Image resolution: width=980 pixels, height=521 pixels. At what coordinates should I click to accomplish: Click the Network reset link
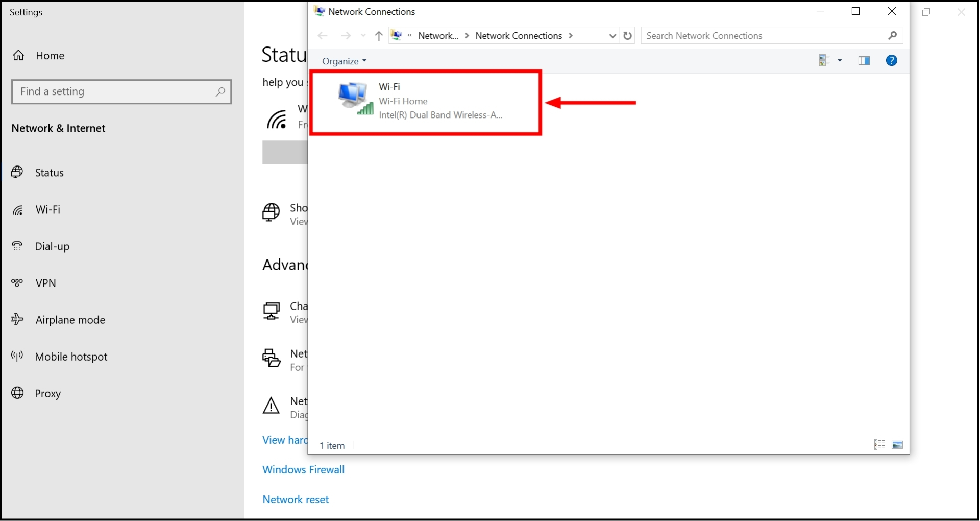(x=296, y=500)
